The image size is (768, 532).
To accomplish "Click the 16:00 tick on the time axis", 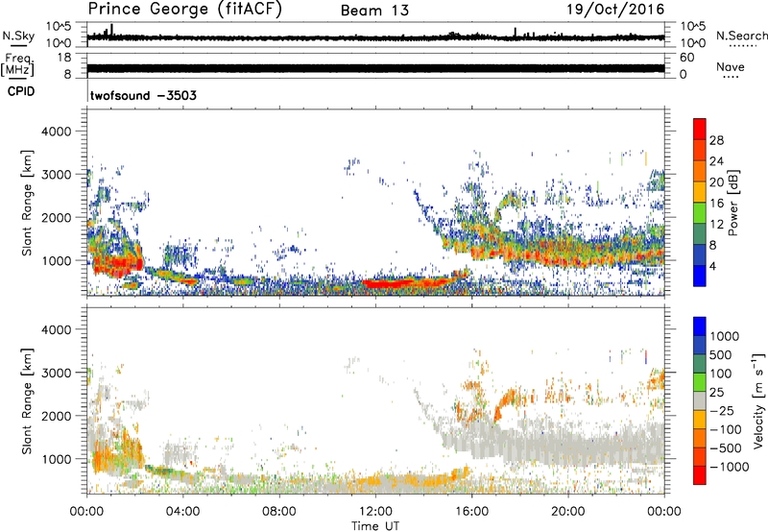I will (x=471, y=512).
